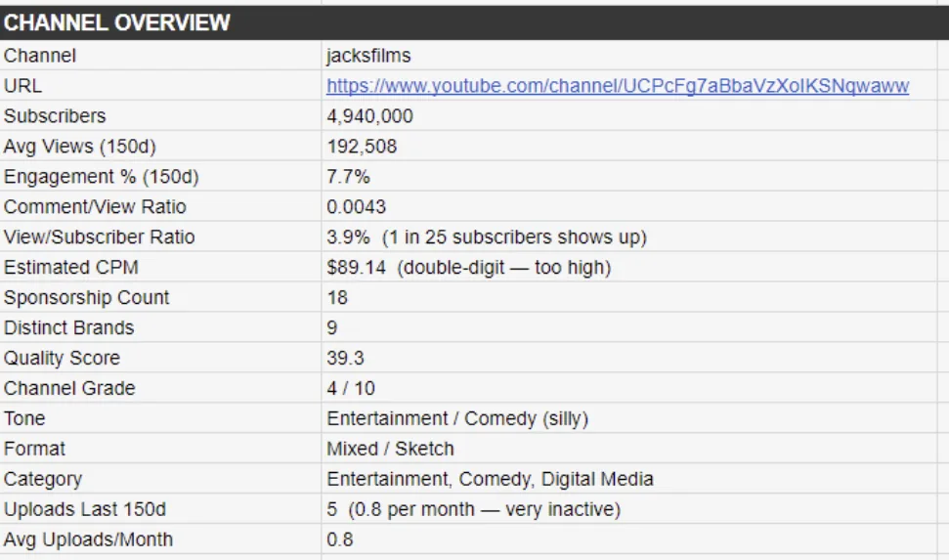Select the 'Subscribers' label cell
This screenshot has width=949, height=560.
click(160, 115)
